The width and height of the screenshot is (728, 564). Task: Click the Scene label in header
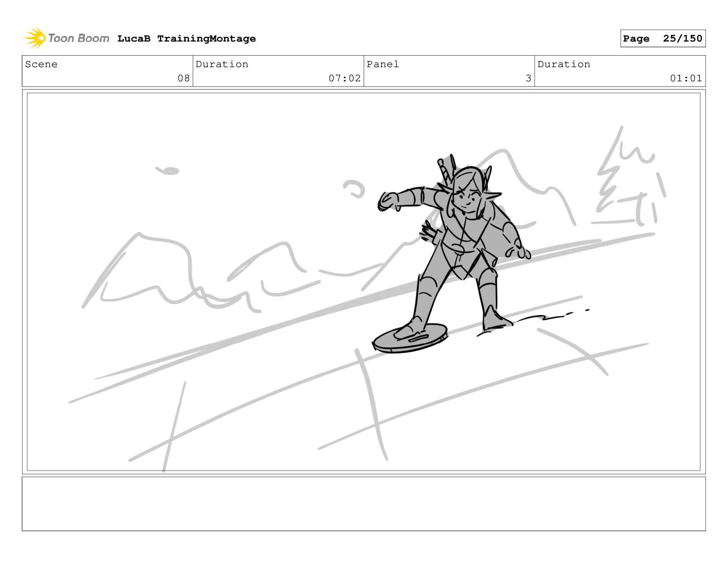[x=41, y=64]
